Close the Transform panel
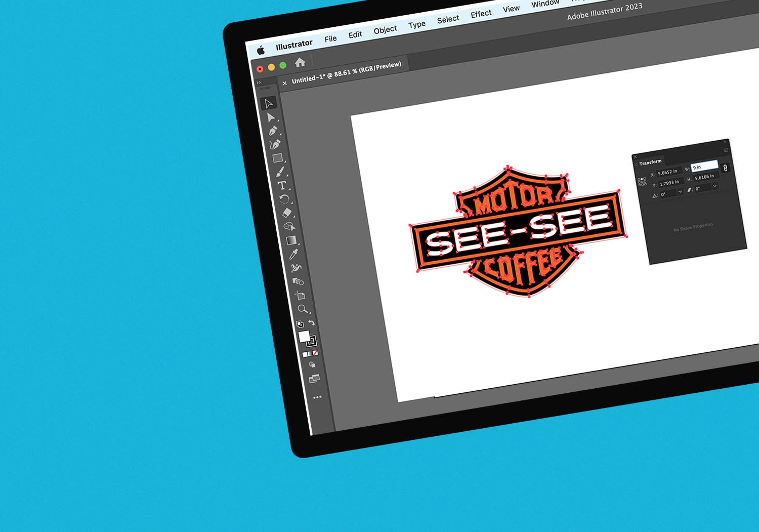759x532 pixels. pos(636,157)
